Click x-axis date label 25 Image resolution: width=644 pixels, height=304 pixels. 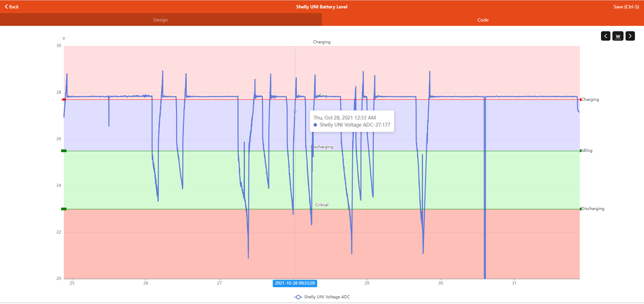[x=72, y=283]
